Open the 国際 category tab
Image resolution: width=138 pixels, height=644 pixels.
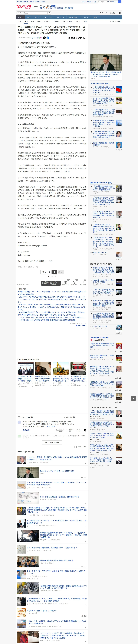pos(32,21)
